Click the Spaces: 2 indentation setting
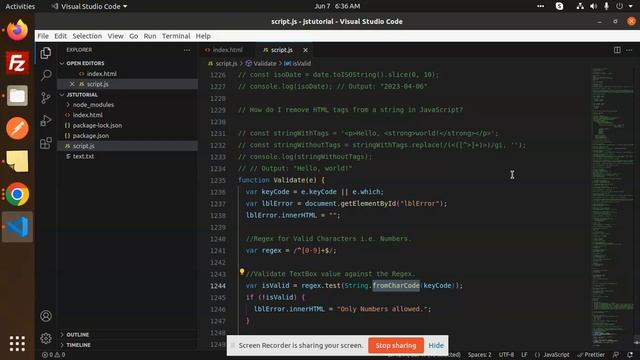The width and height of the screenshot is (640, 360). [480, 355]
